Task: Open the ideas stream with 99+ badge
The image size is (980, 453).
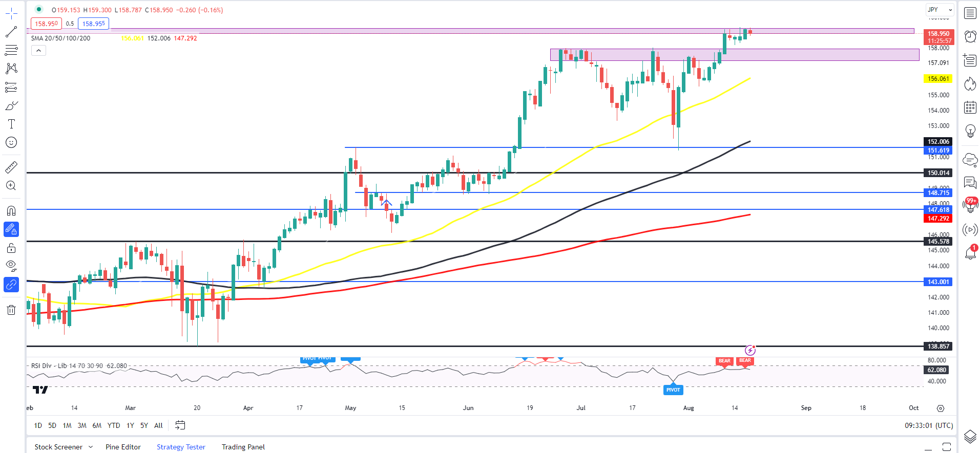Action: (970, 205)
